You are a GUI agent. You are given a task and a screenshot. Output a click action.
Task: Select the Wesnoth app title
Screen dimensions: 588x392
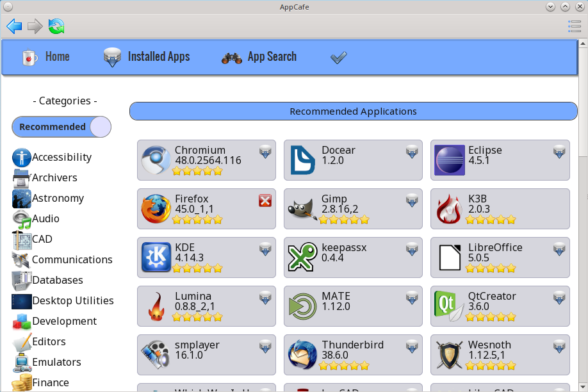point(490,345)
